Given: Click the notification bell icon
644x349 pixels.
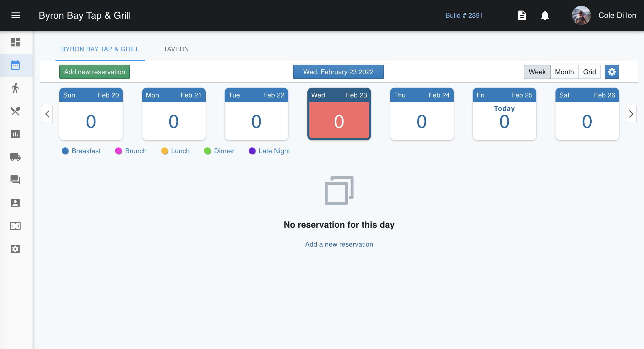Looking at the screenshot, I should point(545,16).
